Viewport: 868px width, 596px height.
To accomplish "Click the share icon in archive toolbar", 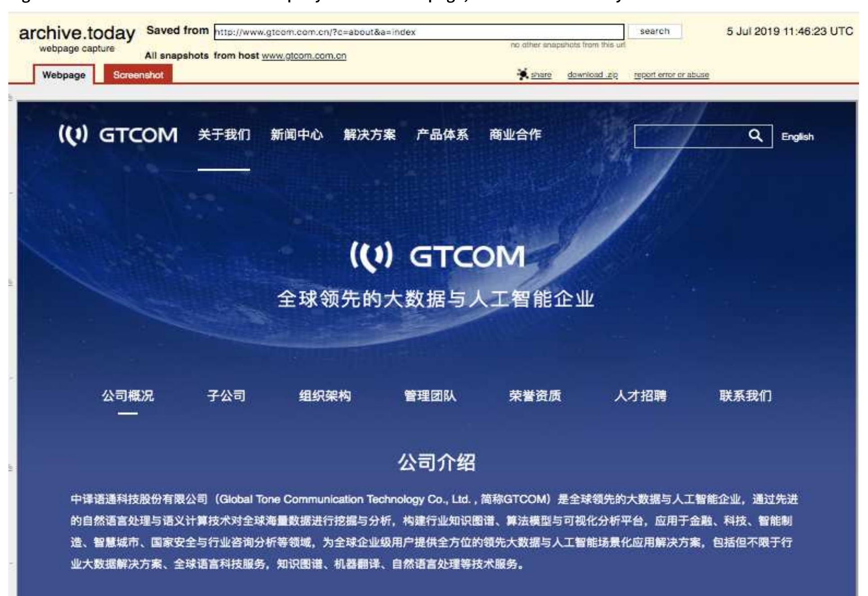I will coord(523,74).
